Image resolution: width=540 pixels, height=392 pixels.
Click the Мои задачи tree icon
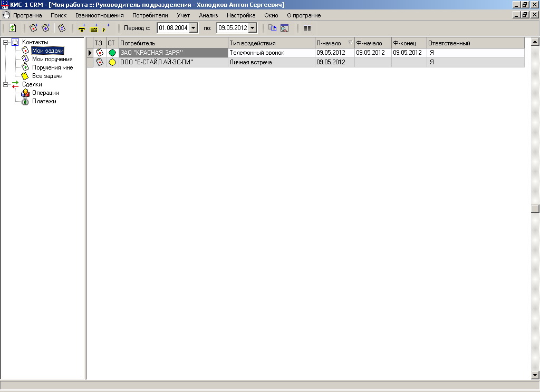(25, 51)
